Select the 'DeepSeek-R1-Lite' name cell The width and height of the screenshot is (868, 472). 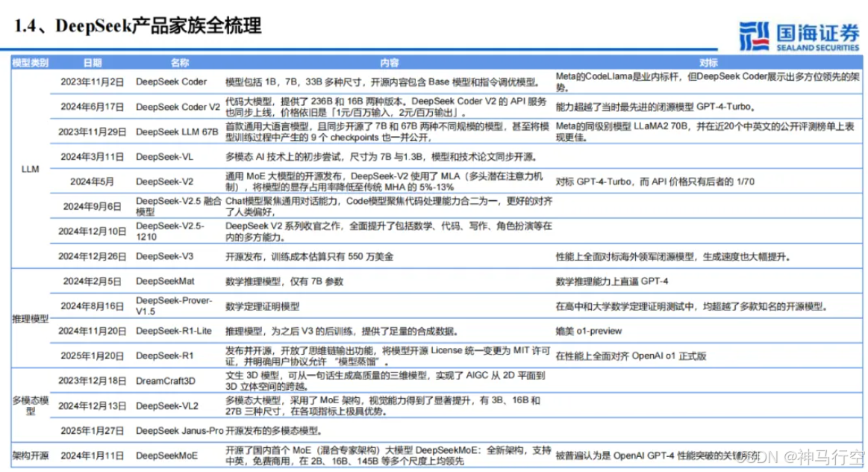tap(174, 332)
